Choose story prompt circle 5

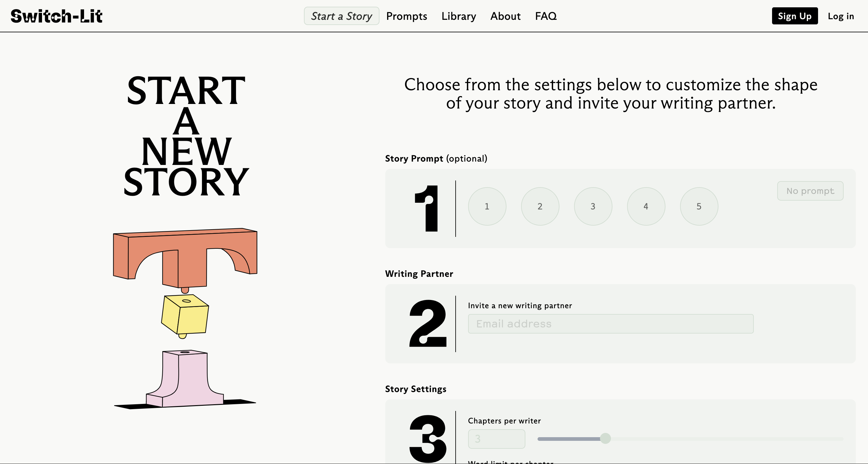tap(698, 206)
